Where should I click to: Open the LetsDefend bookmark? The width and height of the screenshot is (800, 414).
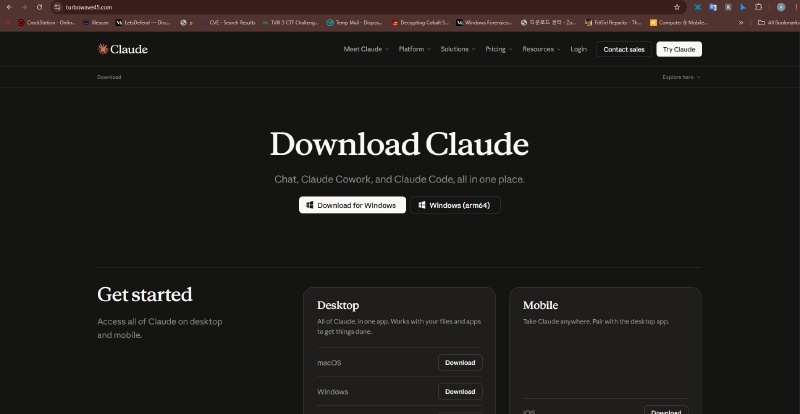pyautogui.click(x=143, y=22)
